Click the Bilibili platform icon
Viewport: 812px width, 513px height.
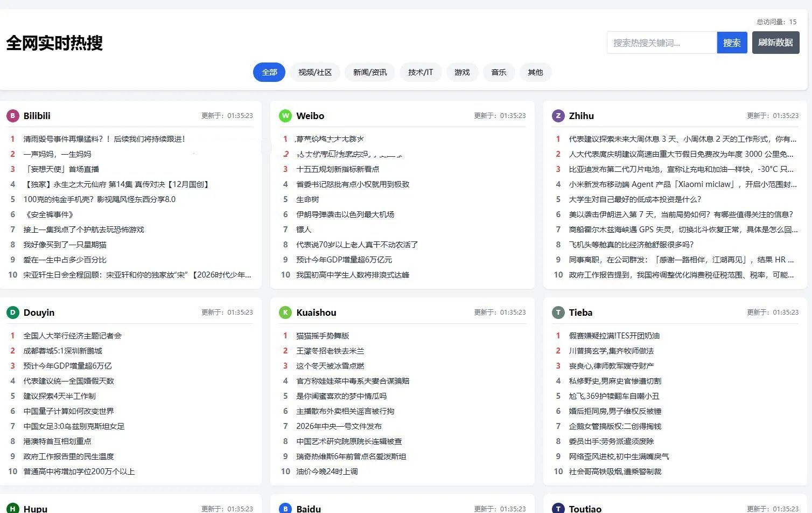(x=12, y=115)
